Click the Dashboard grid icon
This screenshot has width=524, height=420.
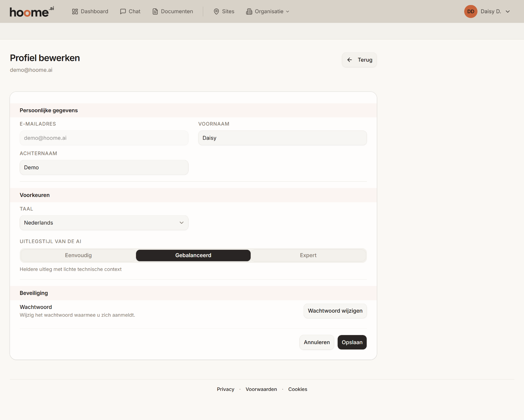(75, 12)
